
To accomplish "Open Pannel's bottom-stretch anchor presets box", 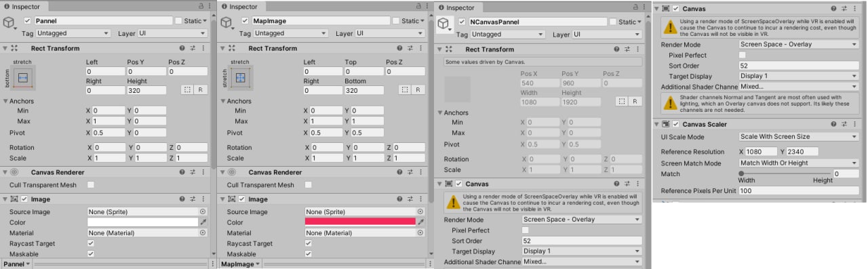I will click(23, 78).
